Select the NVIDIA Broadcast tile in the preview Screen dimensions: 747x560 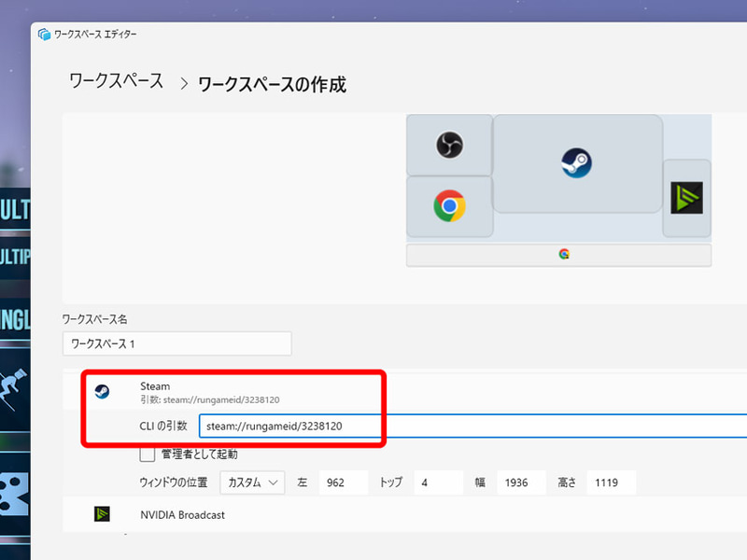click(x=686, y=197)
